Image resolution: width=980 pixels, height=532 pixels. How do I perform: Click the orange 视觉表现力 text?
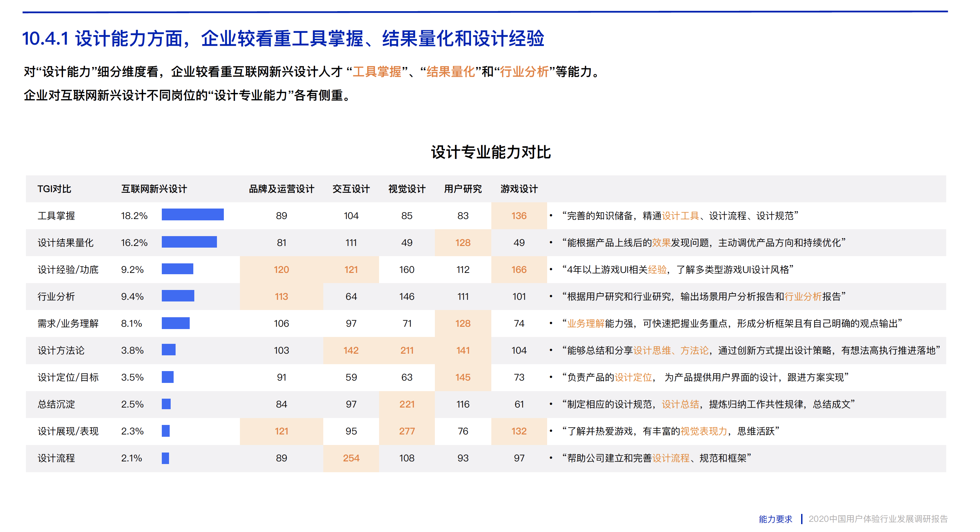coord(704,431)
